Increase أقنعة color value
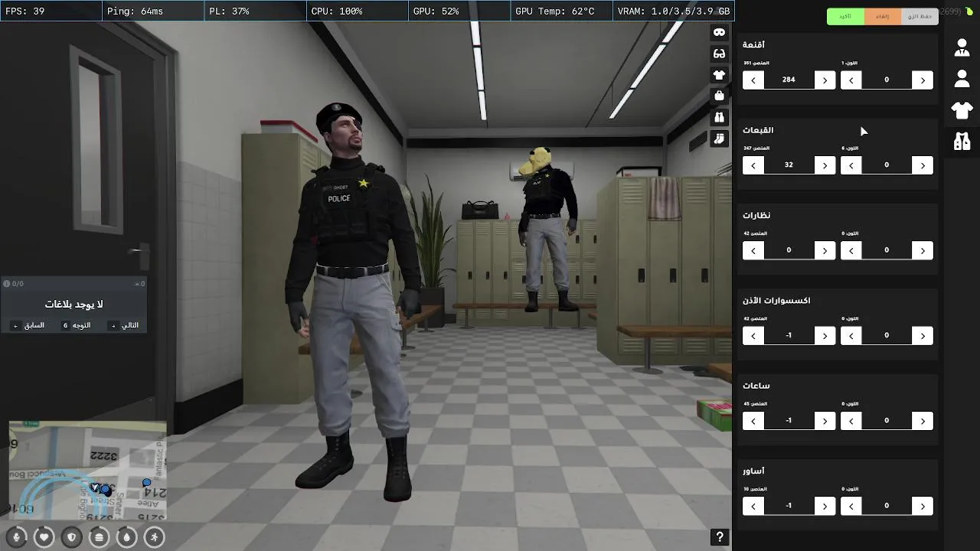This screenshot has height=551, width=980. coord(923,80)
